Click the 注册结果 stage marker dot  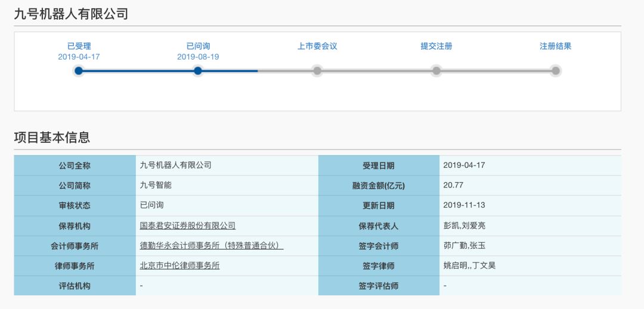click(x=556, y=71)
